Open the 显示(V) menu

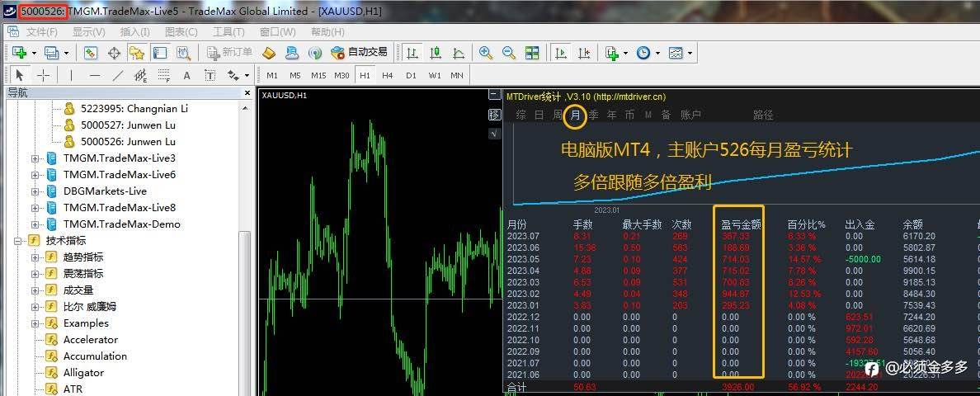(x=89, y=32)
